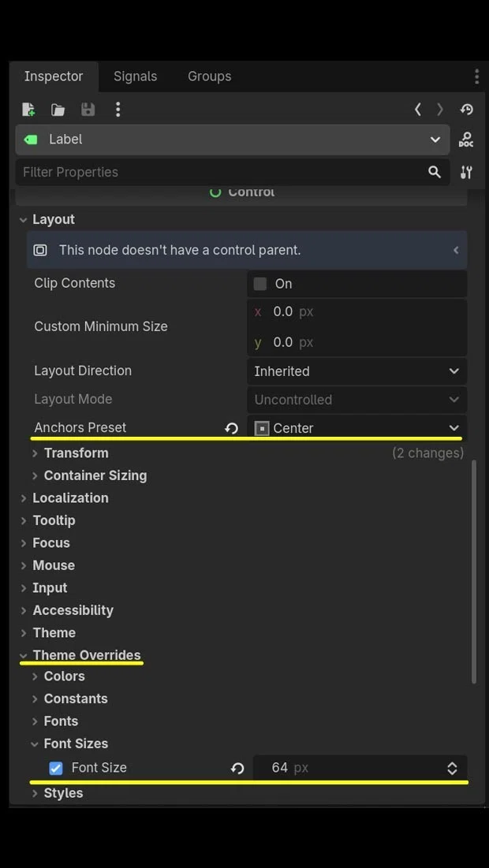Click the green Label node type icon
The height and width of the screenshot is (868, 489).
click(x=31, y=140)
